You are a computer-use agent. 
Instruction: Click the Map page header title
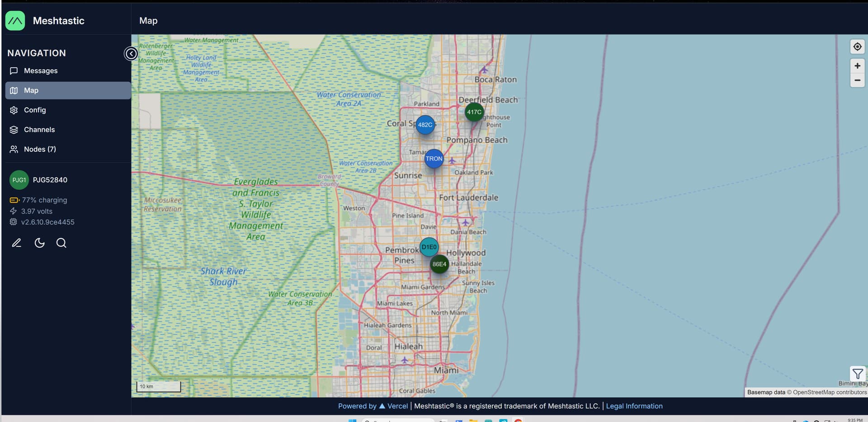click(148, 21)
